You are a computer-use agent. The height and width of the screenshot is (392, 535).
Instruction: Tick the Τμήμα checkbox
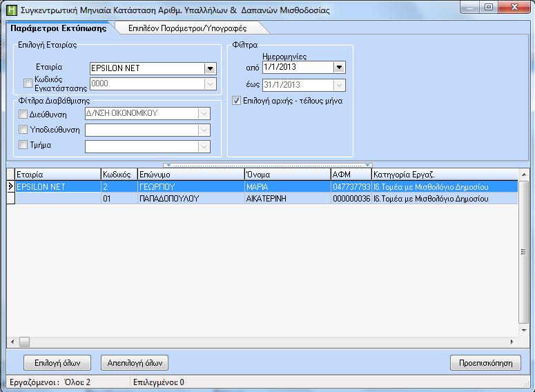tap(23, 145)
